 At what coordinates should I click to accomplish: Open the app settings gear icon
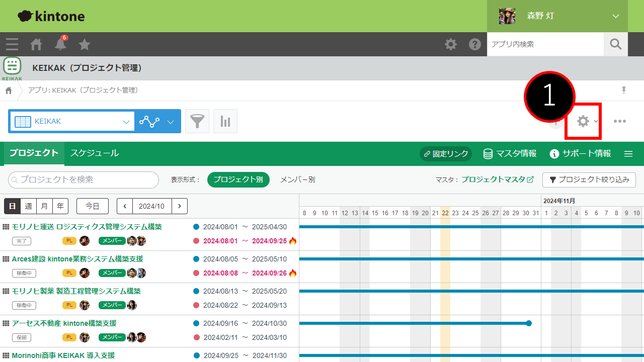click(x=583, y=121)
